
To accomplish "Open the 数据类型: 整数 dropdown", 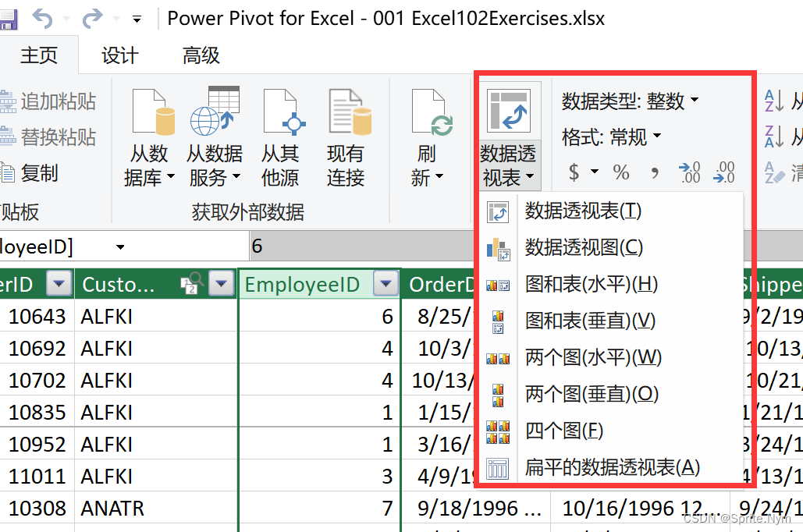I will pos(630,101).
